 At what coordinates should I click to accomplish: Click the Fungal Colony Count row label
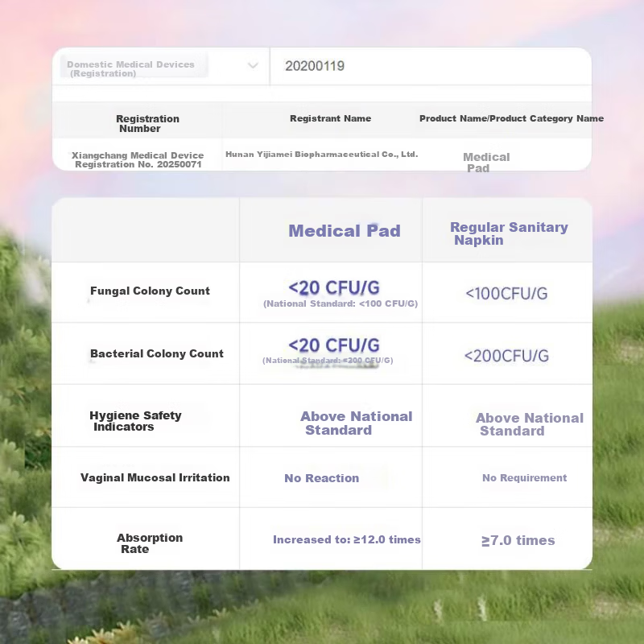click(150, 291)
